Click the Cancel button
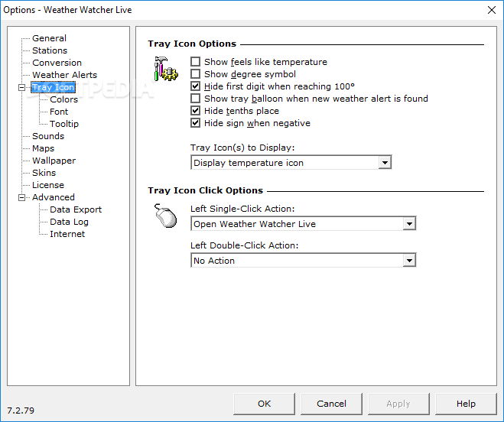Viewport: 504px width, 422px height. pyautogui.click(x=331, y=404)
